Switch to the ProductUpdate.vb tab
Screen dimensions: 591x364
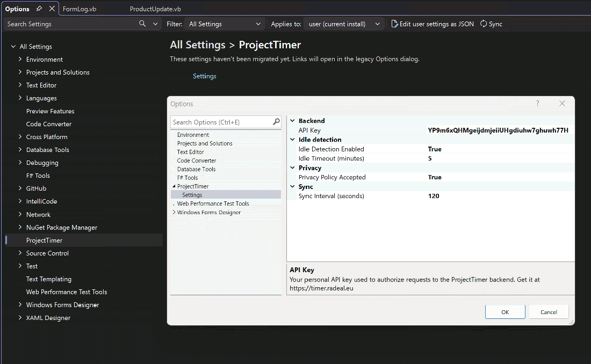click(155, 9)
